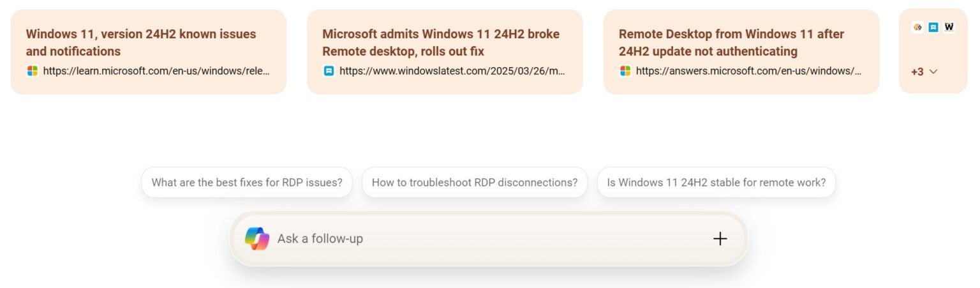Image resolution: width=980 pixels, height=288 pixels.
Task: Select 'What are the best fixes for RDP issues?' suggestion
Action: tap(247, 183)
